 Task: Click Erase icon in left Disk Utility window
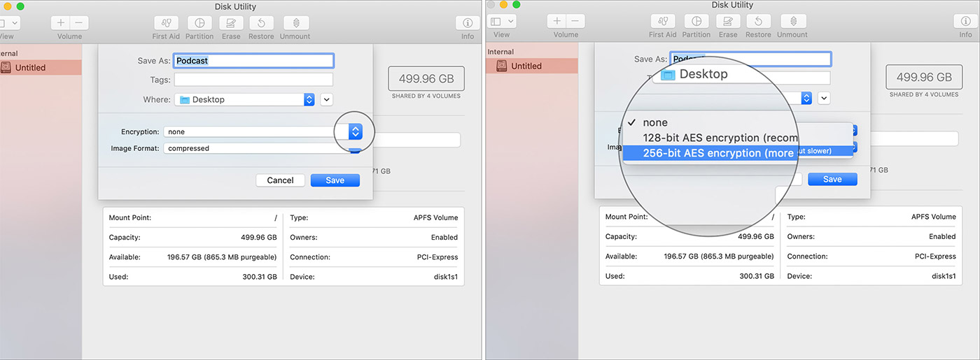click(x=231, y=22)
